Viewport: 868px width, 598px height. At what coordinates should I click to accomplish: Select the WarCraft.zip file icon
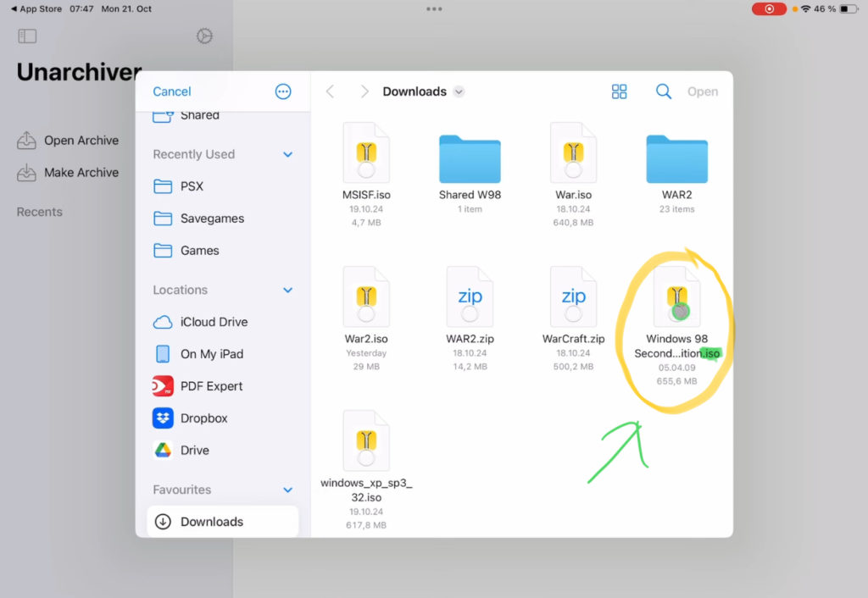coord(574,296)
